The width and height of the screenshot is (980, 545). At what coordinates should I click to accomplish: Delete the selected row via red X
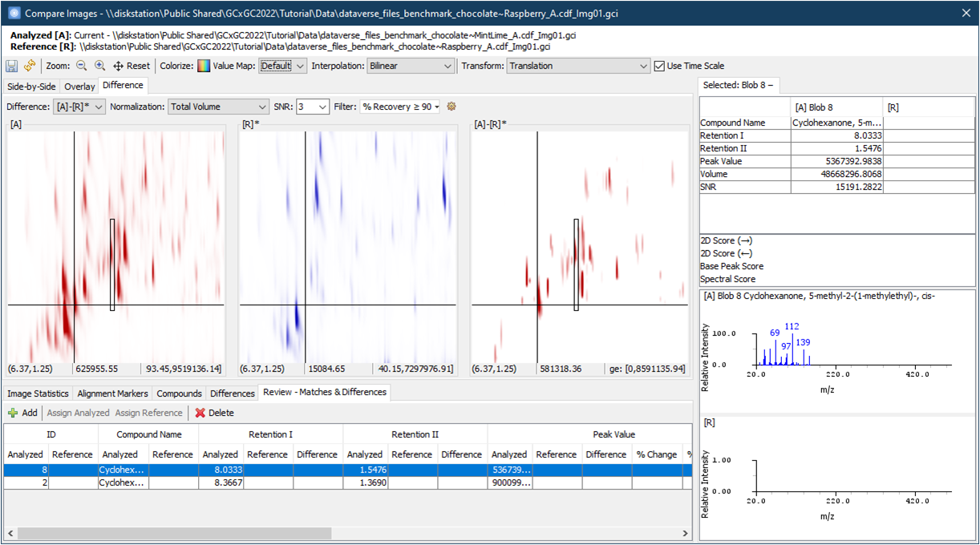pyautogui.click(x=214, y=413)
